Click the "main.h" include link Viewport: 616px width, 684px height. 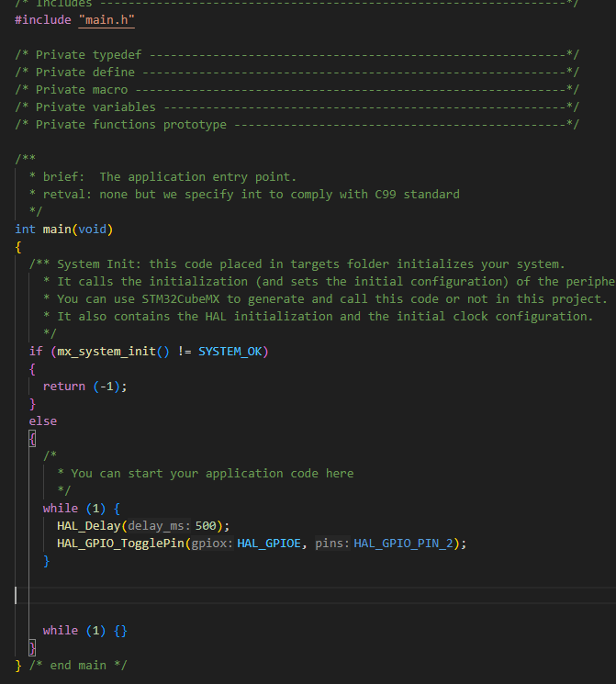click(106, 20)
